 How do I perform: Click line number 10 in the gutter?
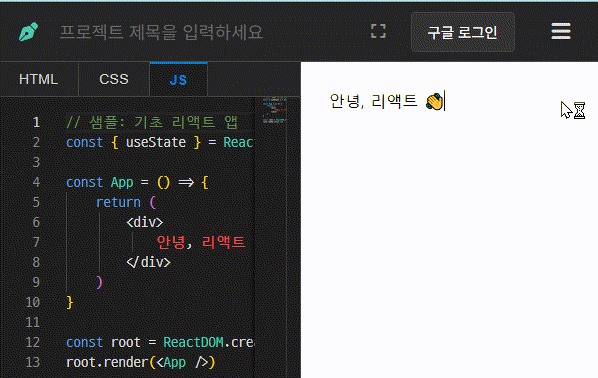[x=33, y=302]
